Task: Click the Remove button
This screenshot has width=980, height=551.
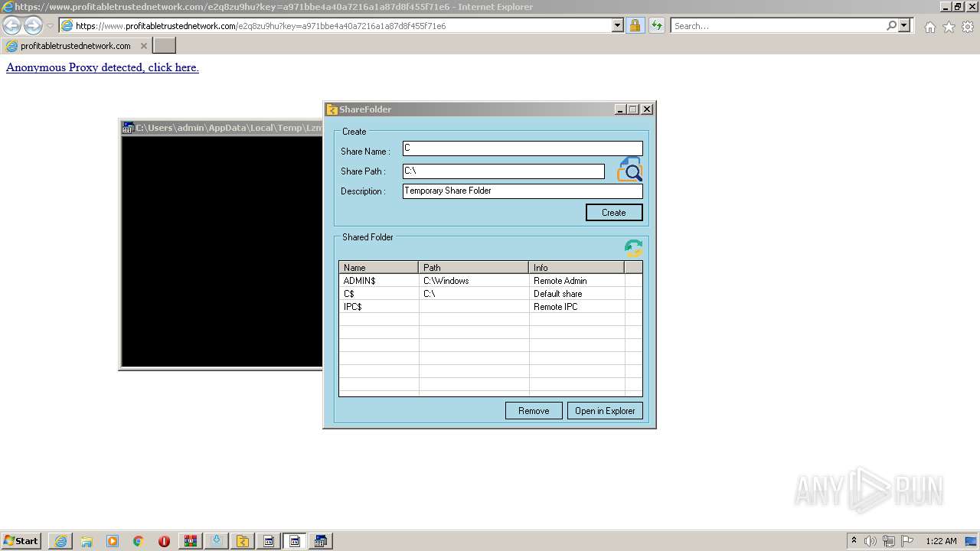Action: coord(534,411)
